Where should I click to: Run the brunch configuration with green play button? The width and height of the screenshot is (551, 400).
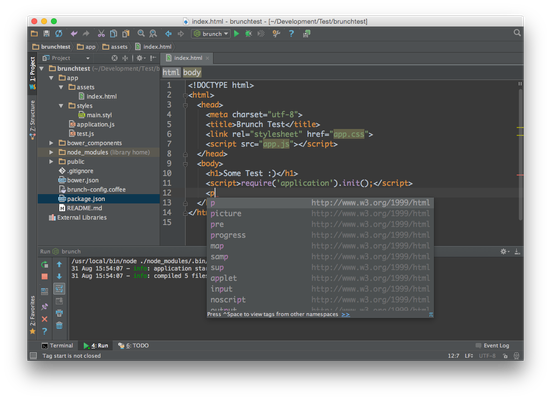236,34
